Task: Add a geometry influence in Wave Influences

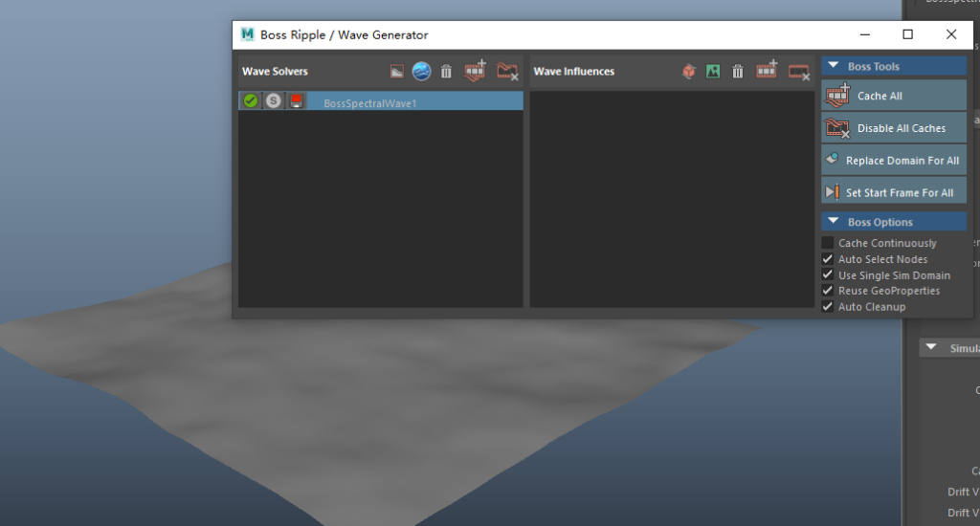Action: [689, 71]
